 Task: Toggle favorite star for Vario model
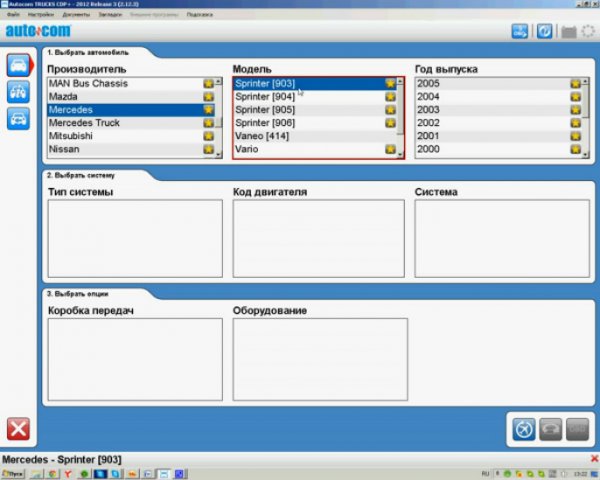[390, 149]
